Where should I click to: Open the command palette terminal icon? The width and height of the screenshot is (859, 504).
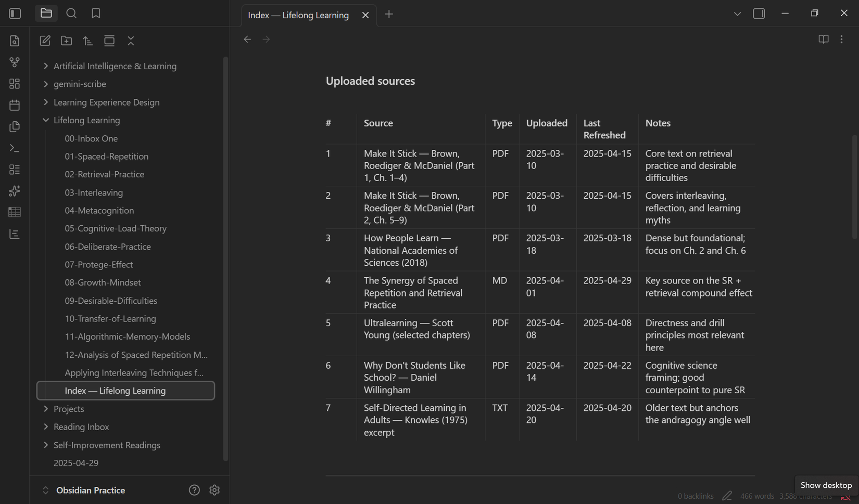click(15, 148)
